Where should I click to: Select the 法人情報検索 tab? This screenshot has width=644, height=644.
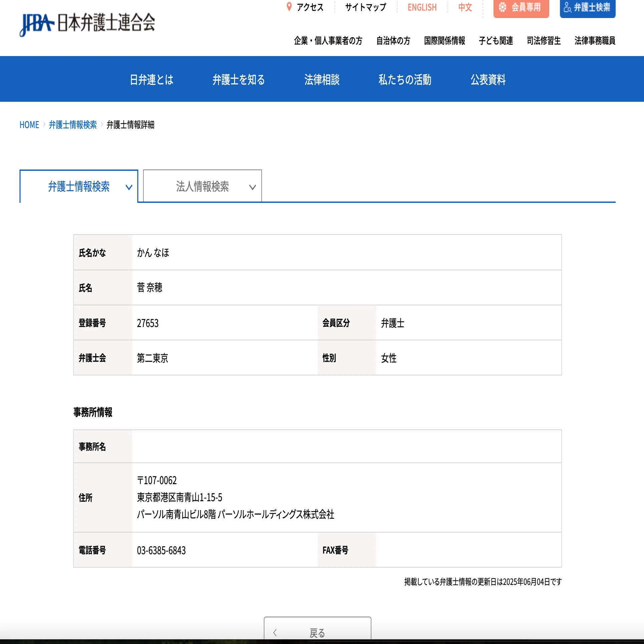point(202,186)
